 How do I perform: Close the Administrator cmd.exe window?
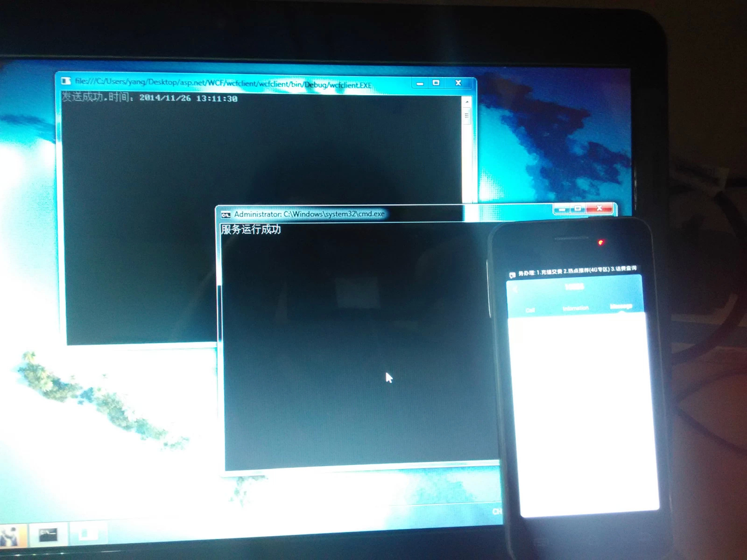point(599,208)
